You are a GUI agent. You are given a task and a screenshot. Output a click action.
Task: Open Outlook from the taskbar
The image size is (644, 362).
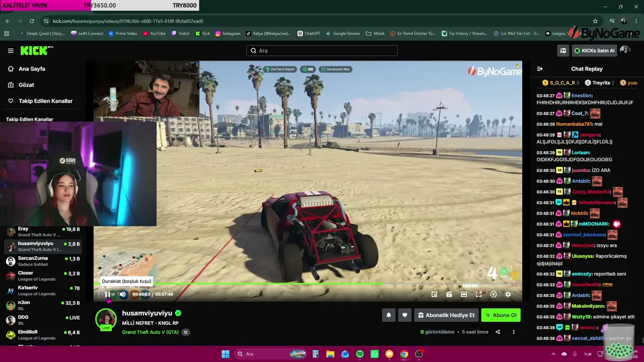tap(345, 354)
